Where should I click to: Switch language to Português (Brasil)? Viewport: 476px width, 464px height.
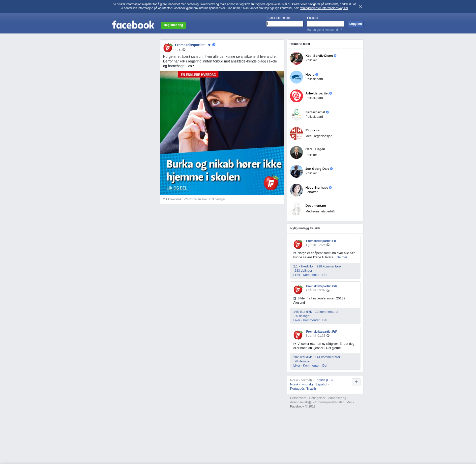[x=303, y=389]
